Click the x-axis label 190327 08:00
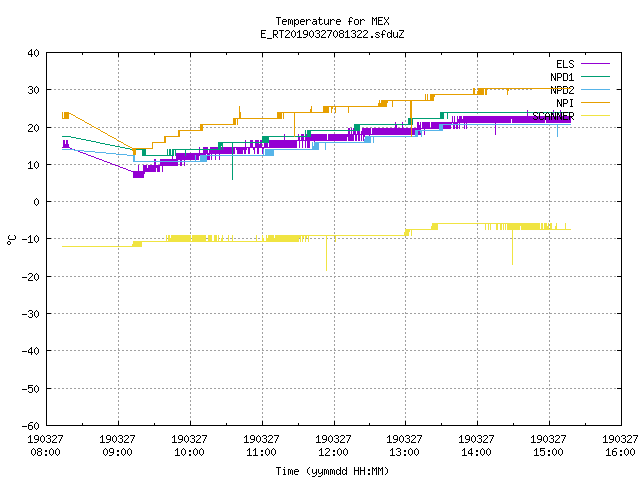This screenshot has width=640, height=480. tap(45, 446)
